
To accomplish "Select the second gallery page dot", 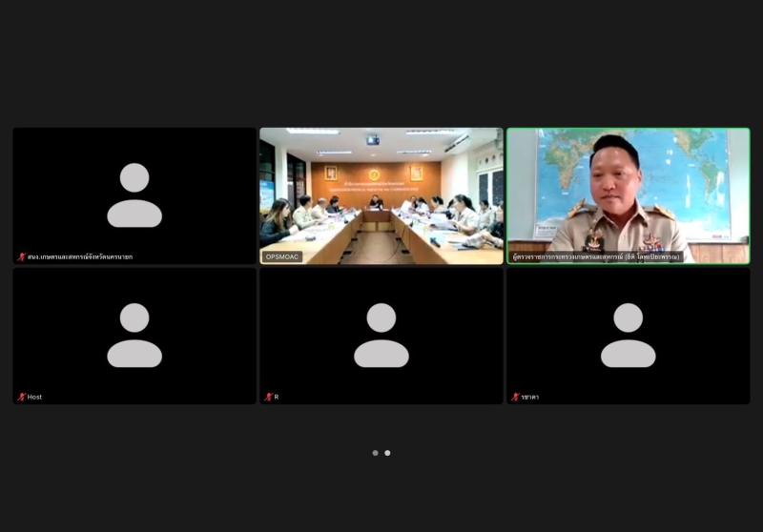I will point(387,453).
